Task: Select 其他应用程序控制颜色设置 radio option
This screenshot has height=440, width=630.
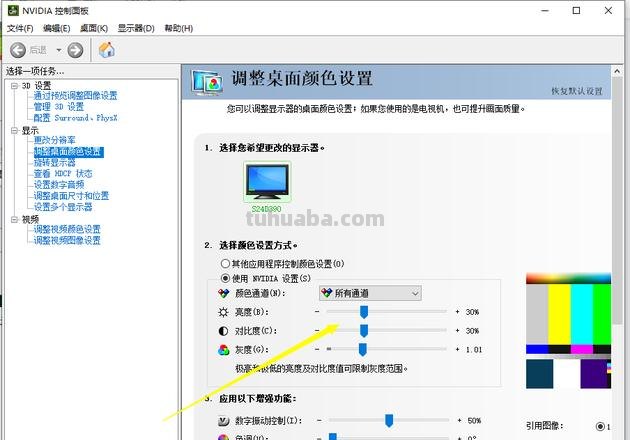Action: (225, 264)
